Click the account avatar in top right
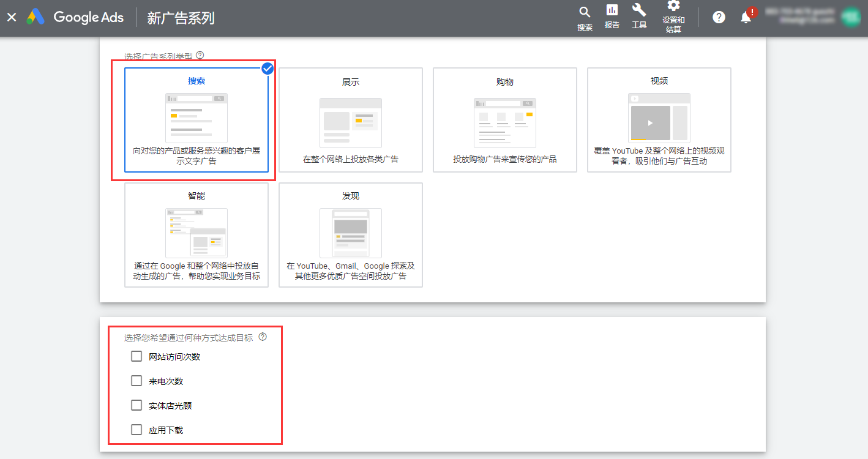The width and height of the screenshot is (868, 459). [850, 17]
